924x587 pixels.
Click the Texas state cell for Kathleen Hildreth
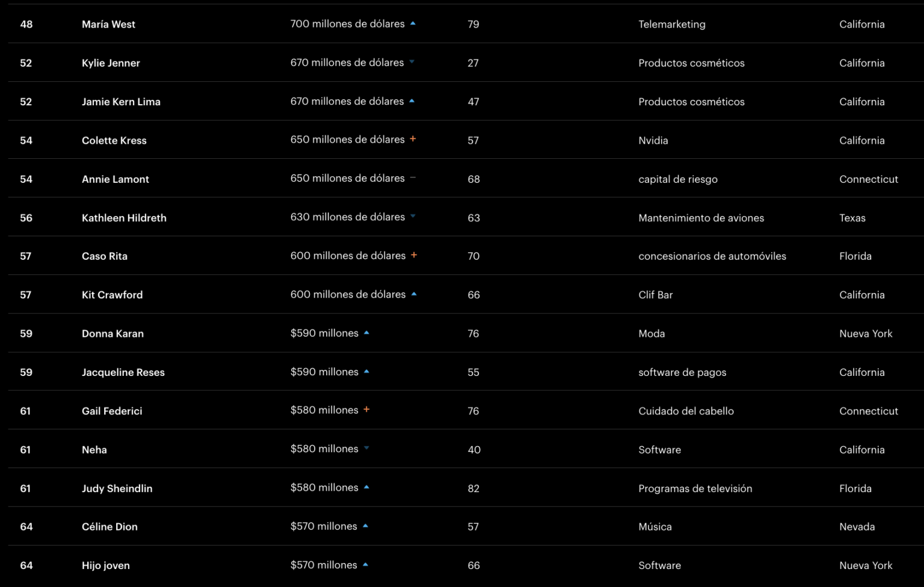pos(852,218)
